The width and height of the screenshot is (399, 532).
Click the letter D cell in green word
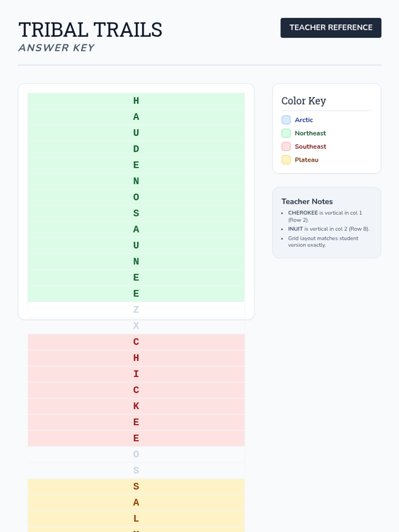point(136,149)
